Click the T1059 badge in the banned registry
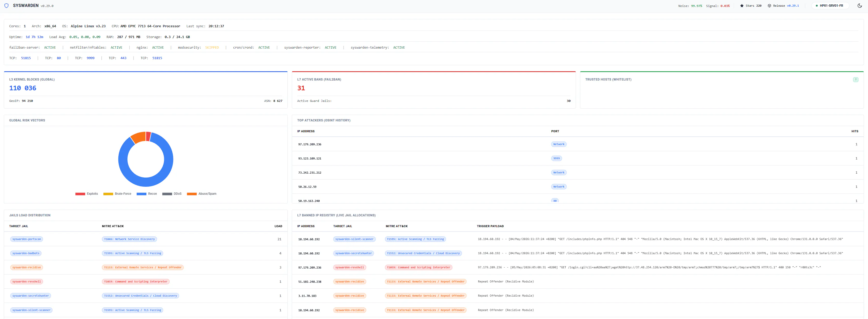Screen dimensions: 868x319 tap(418, 268)
